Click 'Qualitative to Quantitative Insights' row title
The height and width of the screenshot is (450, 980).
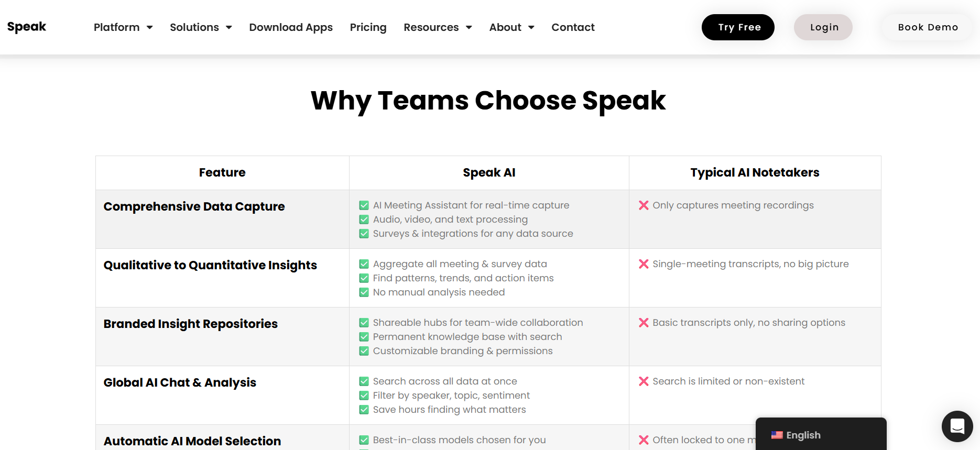coord(210,265)
